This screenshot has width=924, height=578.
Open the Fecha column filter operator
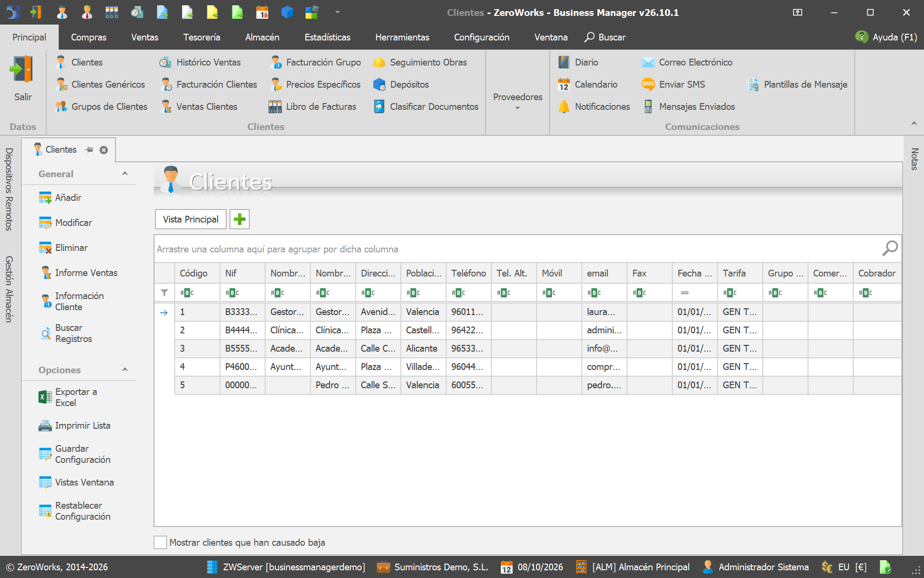684,292
